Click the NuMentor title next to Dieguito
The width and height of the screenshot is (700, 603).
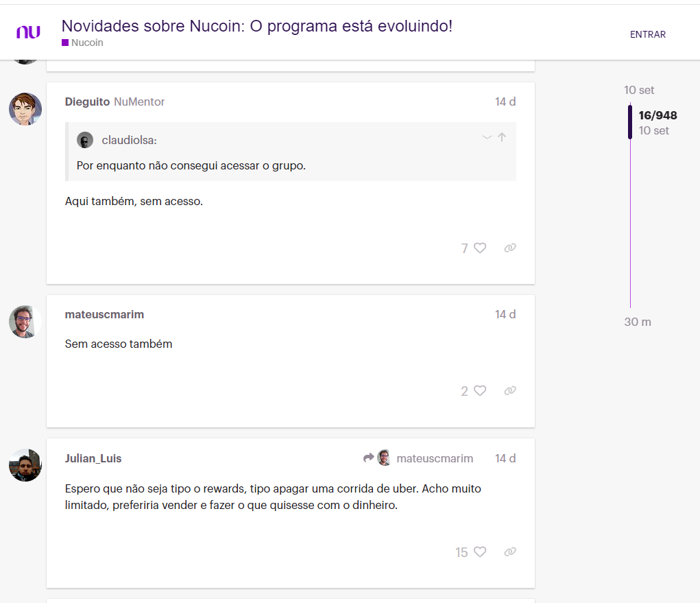[139, 102]
